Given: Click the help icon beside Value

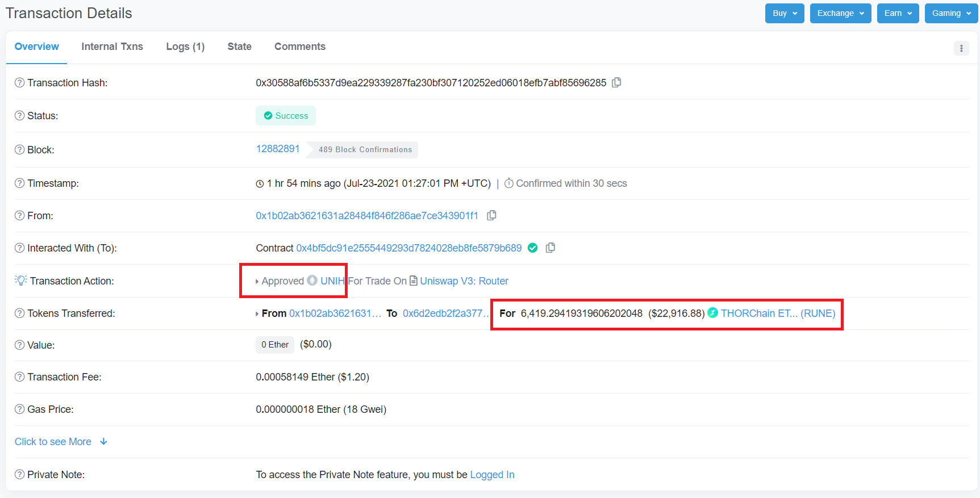Looking at the screenshot, I should click(x=20, y=345).
